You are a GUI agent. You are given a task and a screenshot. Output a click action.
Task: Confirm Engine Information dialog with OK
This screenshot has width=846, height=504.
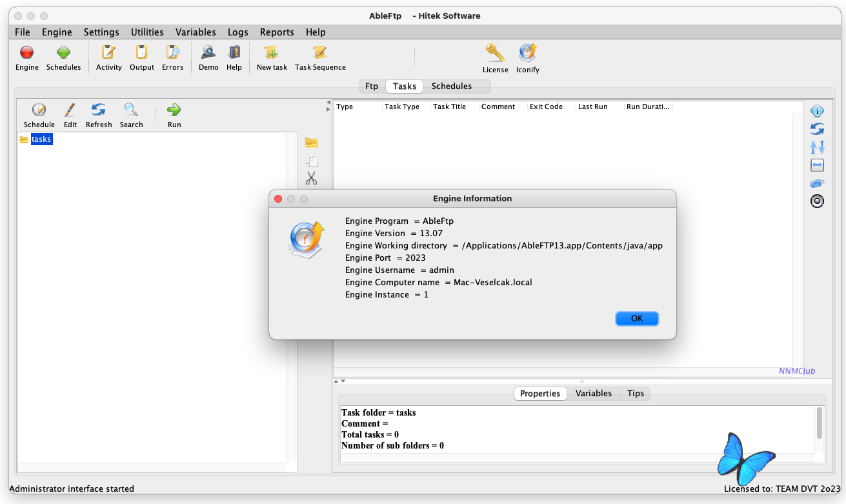click(637, 318)
